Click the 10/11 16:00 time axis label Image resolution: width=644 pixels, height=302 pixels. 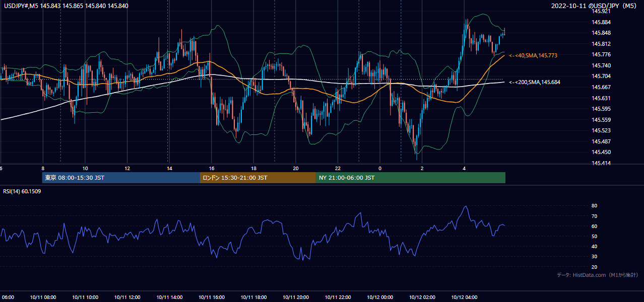point(212,297)
